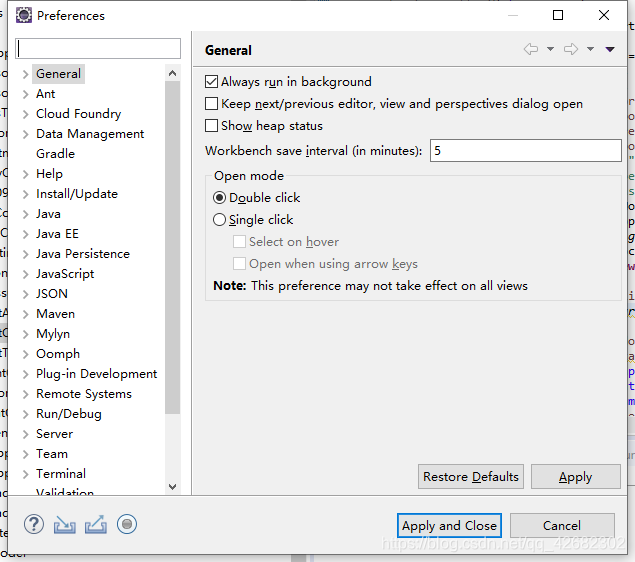The width and height of the screenshot is (635, 562).
Task: Expand the Maven tree node
Action: pyautogui.click(x=26, y=315)
